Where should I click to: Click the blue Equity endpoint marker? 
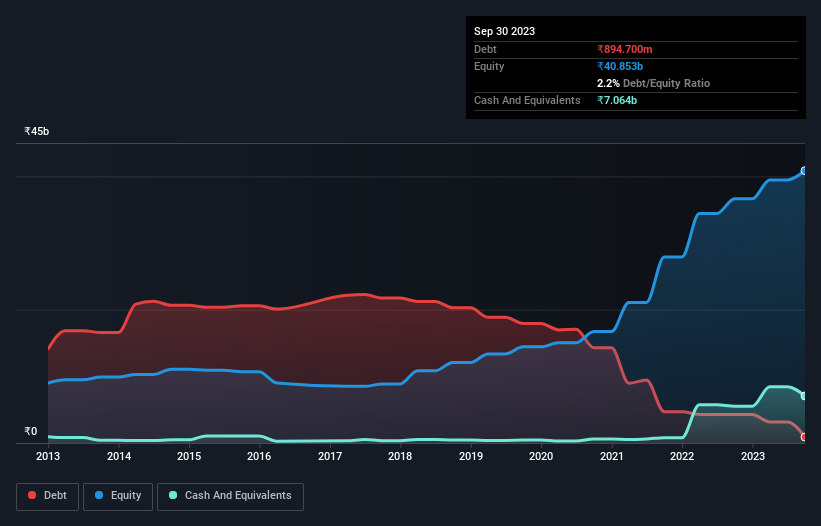804,171
